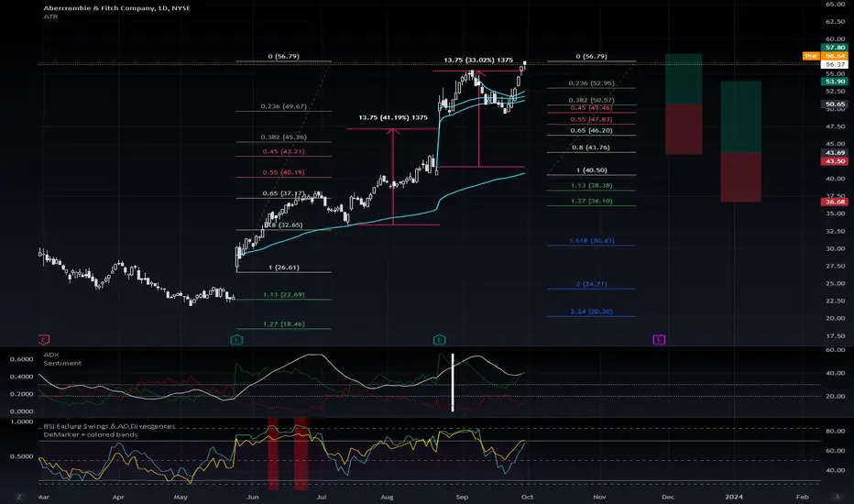Viewport: 854px width, 504px height.
Task: Select the long position box above the Dec label
Action: click(684, 104)
